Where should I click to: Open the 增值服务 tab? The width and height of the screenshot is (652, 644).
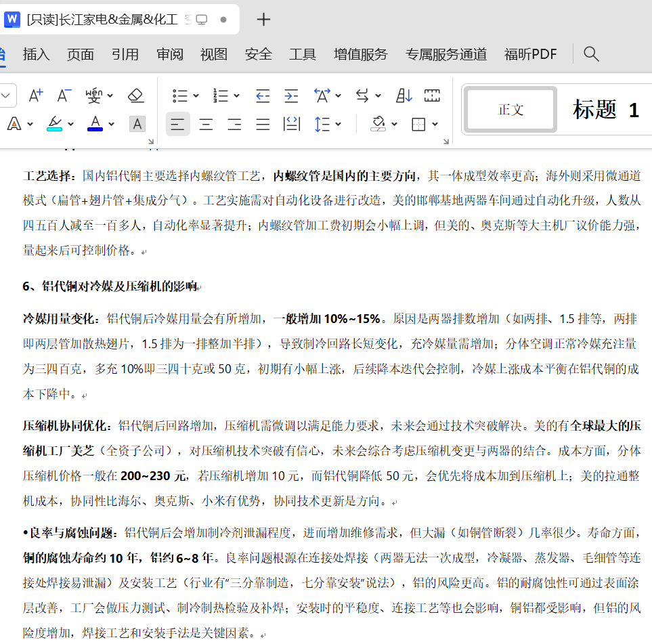(x=360, y=54)
